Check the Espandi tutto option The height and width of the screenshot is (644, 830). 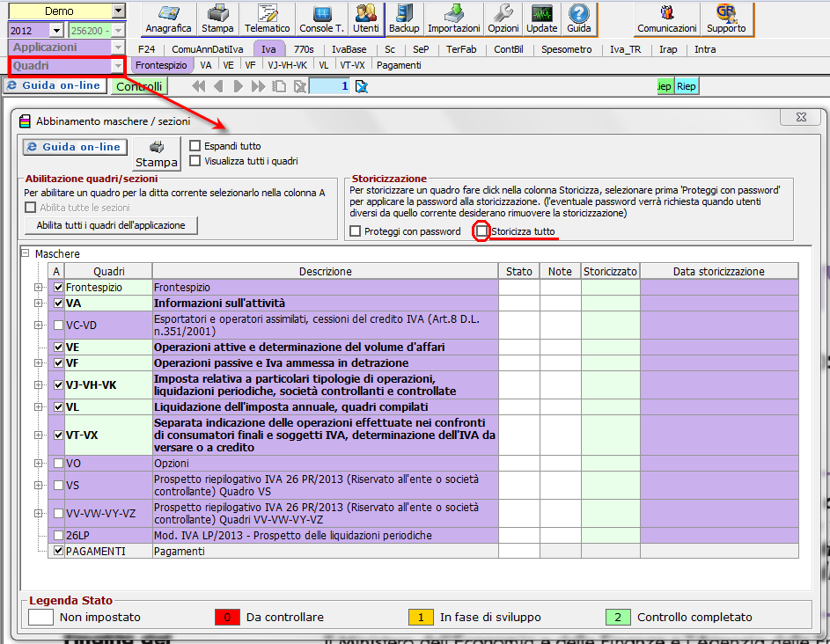click(195, 146)
